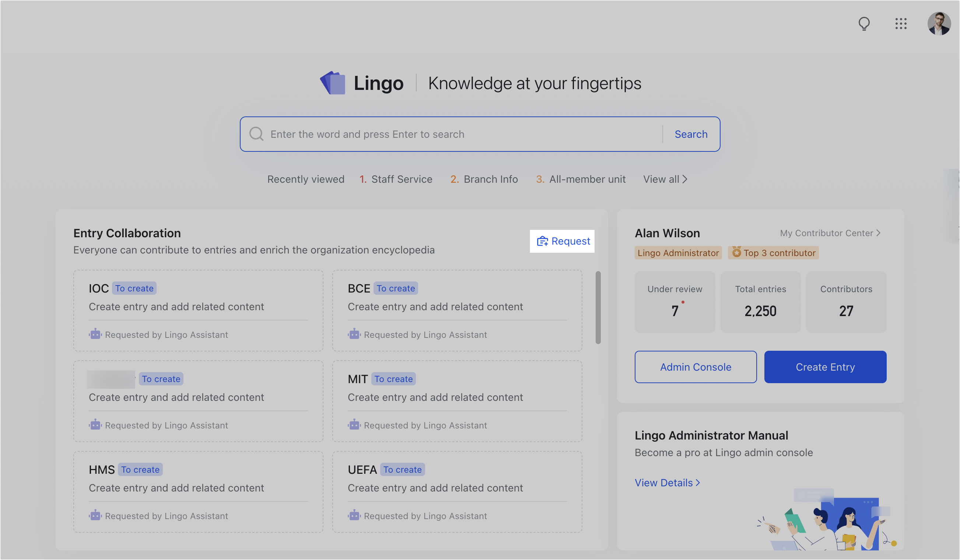The width and height of the screenshot is (960, 560).
Task: Click the robot icon on the UEFA card
Action: (x=354, y=515)
